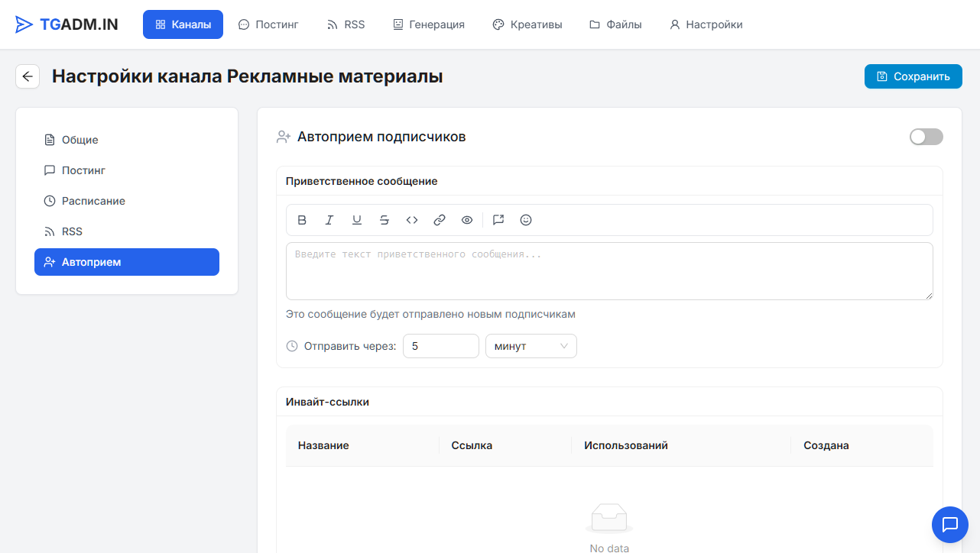This screenshot has height=553, width=980.
Task: Insert code formatting via toolbar icon
Action: (x=412, y=220)
